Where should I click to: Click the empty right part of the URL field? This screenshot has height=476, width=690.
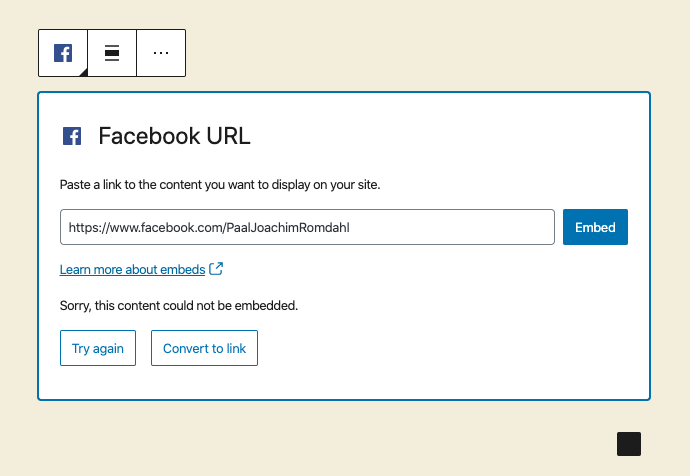point(453,227)
